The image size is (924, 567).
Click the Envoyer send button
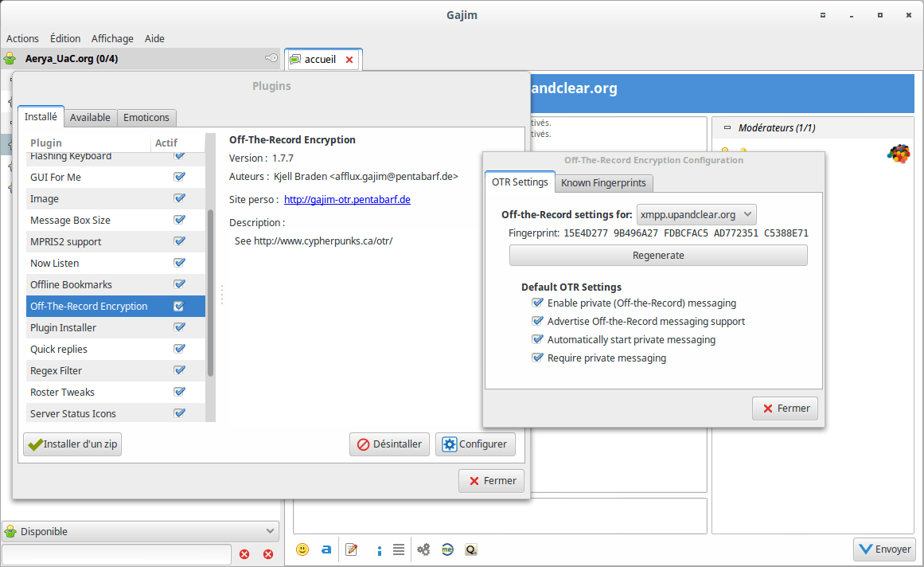(x=884, y=549)
